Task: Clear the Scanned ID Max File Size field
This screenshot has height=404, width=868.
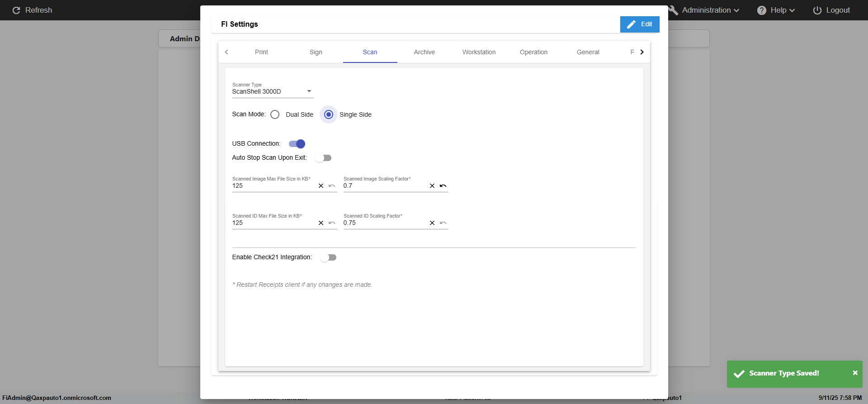Action: click(321, 223)
